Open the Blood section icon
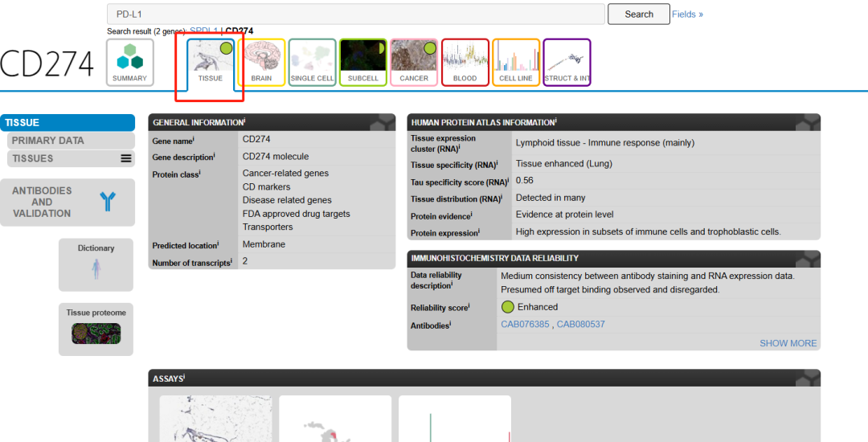868x442 pixels. coord(465,62)
